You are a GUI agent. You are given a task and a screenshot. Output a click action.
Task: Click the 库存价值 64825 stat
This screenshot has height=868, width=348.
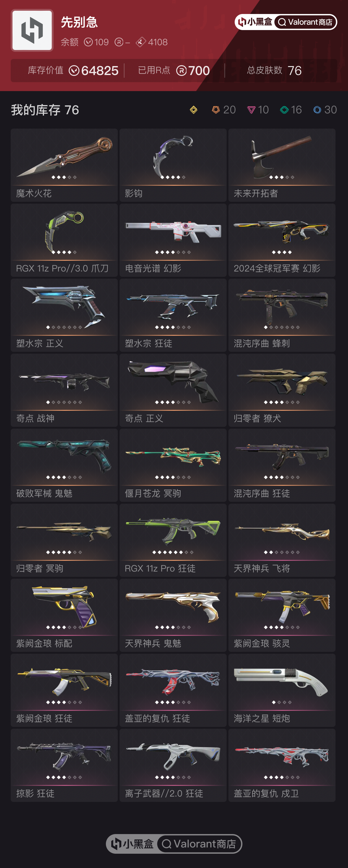pos(73,71)
